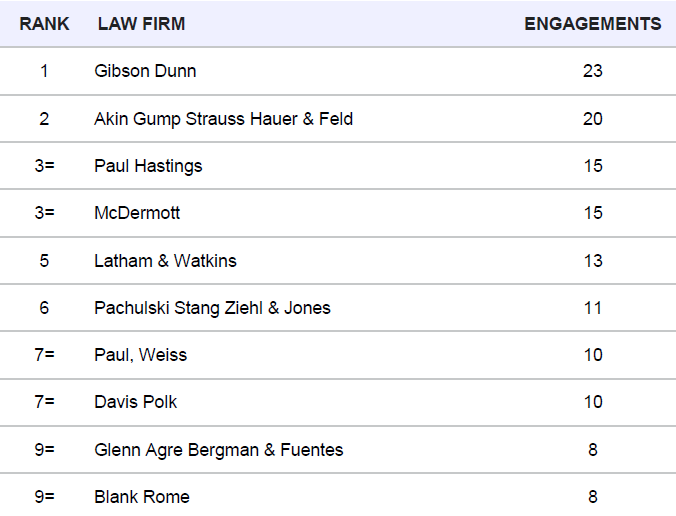Select Akin Gump Strauss Hauer & Feld
The image size is (676, 516).
tap(223, 119)
